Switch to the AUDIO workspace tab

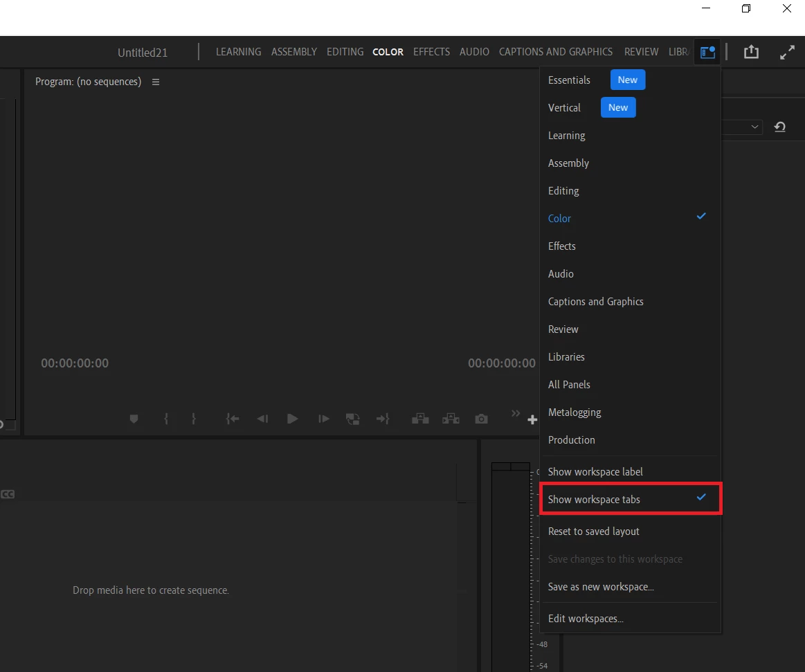474,52
